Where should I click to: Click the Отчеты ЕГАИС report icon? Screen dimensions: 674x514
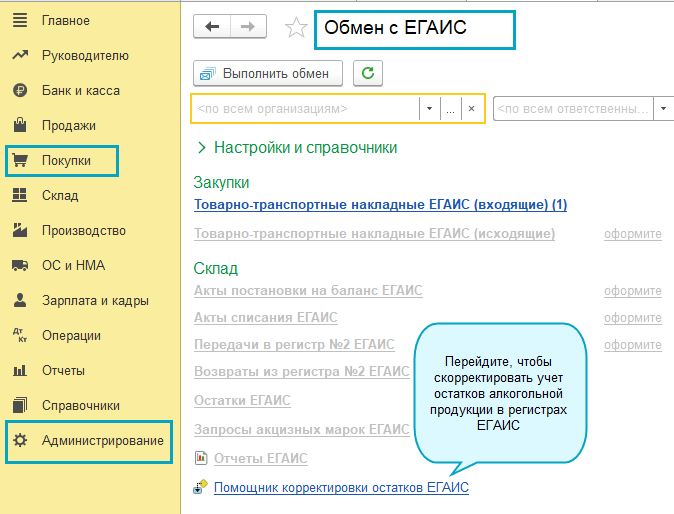point(201,458)
